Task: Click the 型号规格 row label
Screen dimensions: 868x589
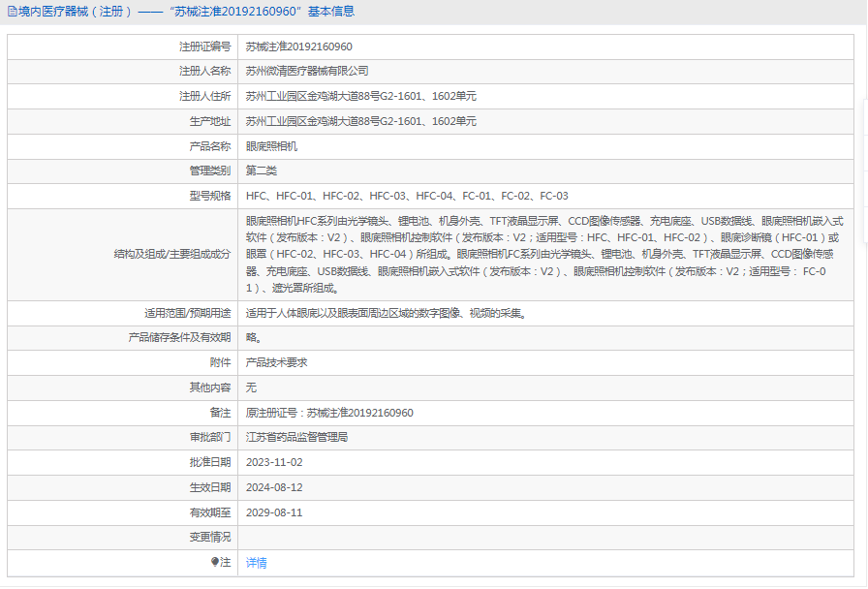Action: (210, 196)
